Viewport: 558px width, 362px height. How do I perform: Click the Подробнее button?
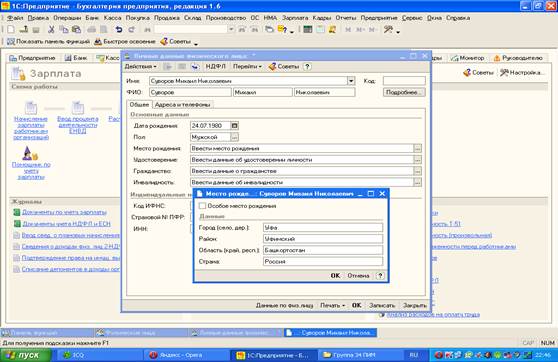pos(404,92)
